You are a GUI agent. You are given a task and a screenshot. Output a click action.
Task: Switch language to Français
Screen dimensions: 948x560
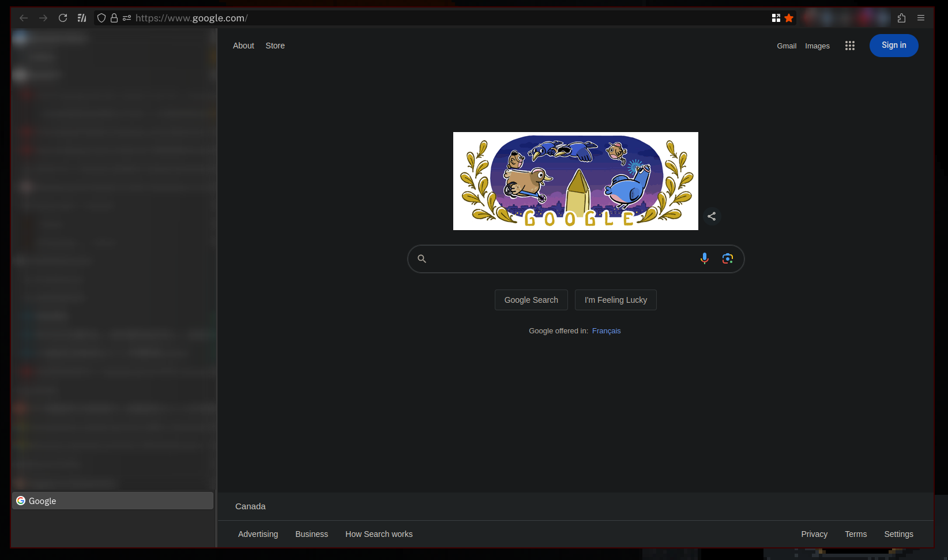pyautogui.click(x=606, y=331)
